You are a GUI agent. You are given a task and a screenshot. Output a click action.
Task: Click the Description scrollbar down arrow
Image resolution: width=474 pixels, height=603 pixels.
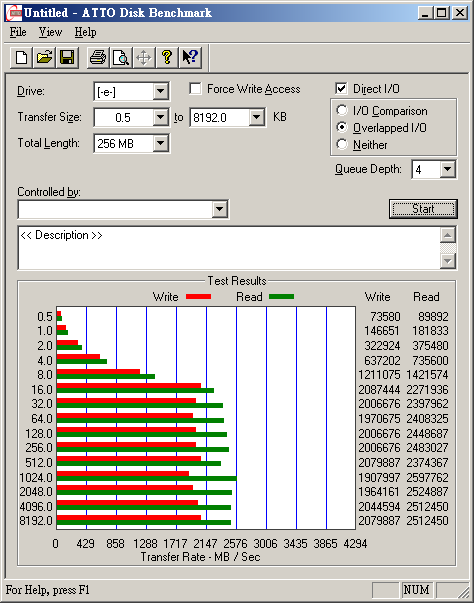[x=448, y=261]
